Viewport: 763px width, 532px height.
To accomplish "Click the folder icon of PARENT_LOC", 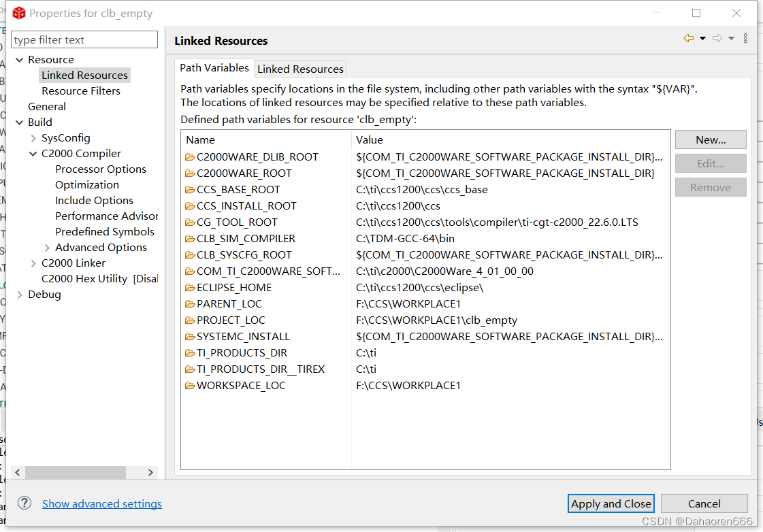I will [190, 304].
